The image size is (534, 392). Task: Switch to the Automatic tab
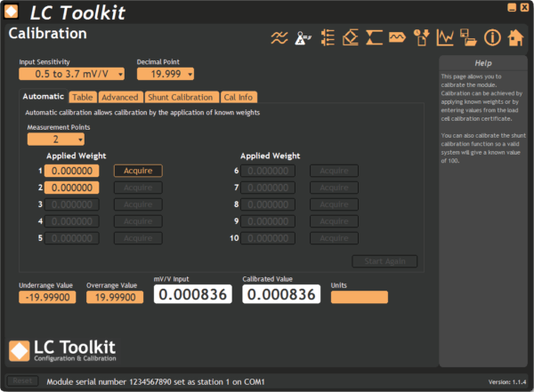pyautogui.click(x=44, y=97)
